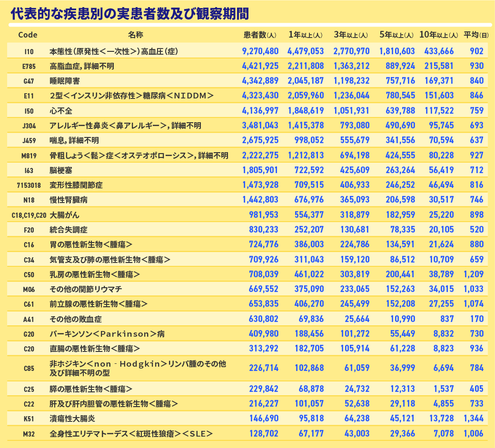Viewport: 495px width, 448px height.
Task: Click patient count 9,270,480
Action: coord(260,51)
